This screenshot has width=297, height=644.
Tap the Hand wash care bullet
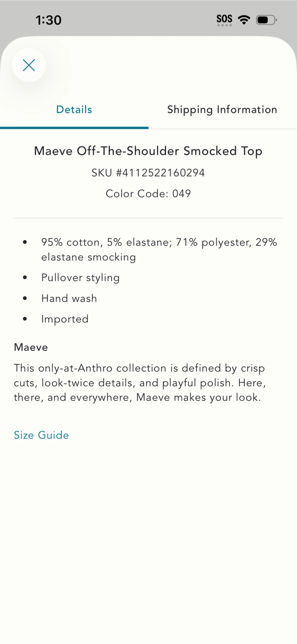point(69,298)
